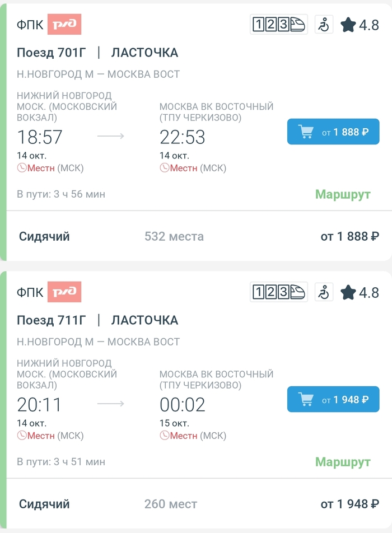Open Маршрут link for train 711Г

pyautogui.click(x=343, y=462)
